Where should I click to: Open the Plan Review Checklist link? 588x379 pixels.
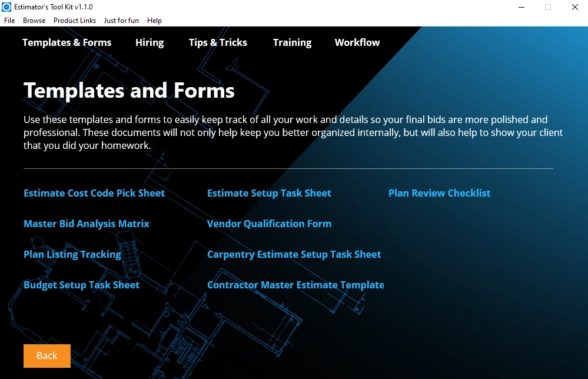439,193
